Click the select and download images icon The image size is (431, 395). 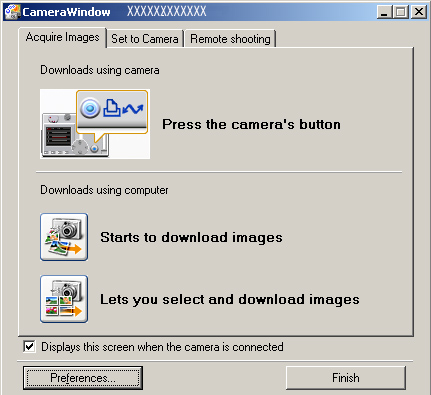64,299
